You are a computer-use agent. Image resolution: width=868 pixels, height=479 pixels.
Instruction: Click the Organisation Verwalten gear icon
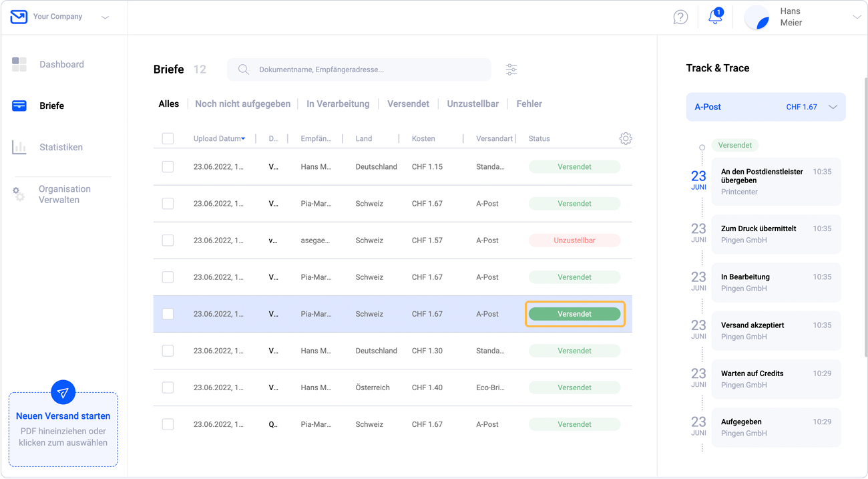[x=19, y=194]
